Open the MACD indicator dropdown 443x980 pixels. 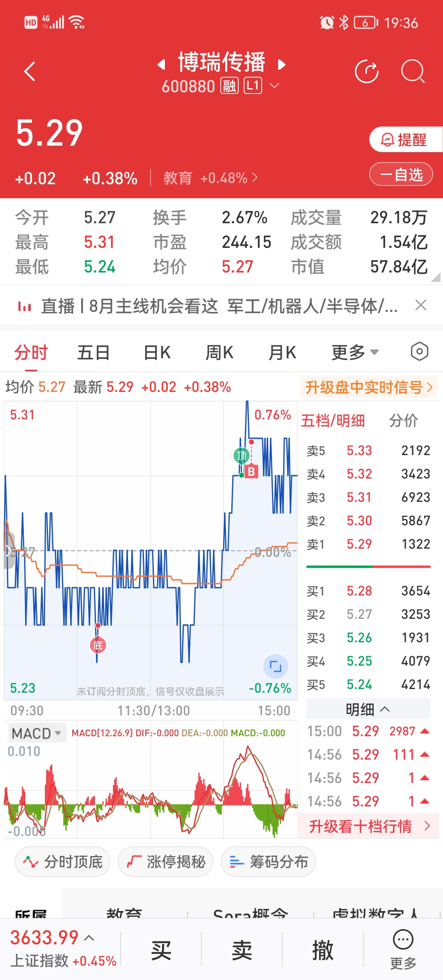pyautogui.click(x=37, y=733)
